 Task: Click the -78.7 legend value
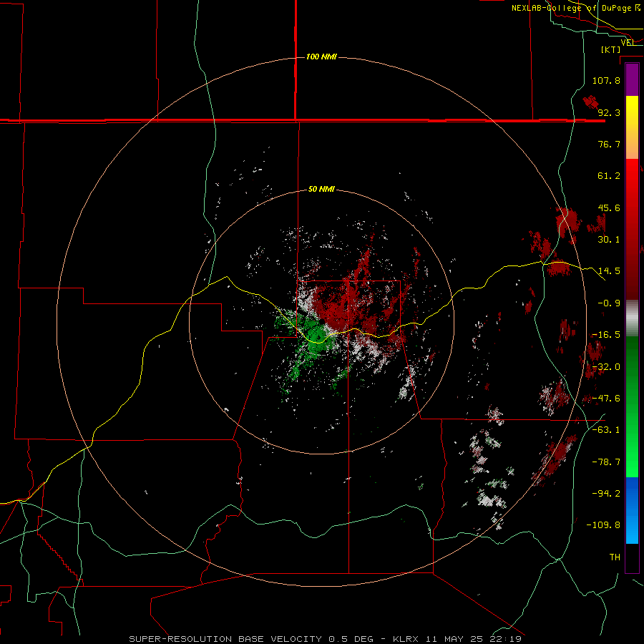(606, 462)
